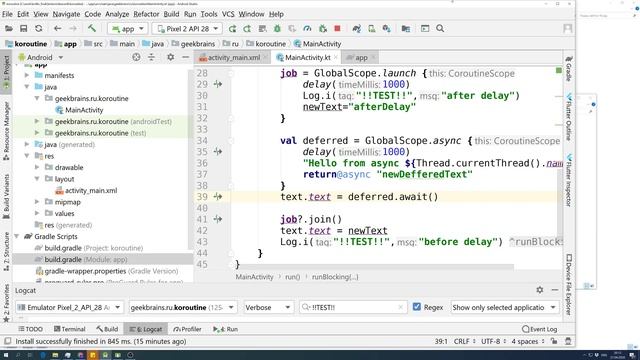Expand the mipmap folder
The width and height of the screenshot is (640, 360).
click(x=37, y=202)
